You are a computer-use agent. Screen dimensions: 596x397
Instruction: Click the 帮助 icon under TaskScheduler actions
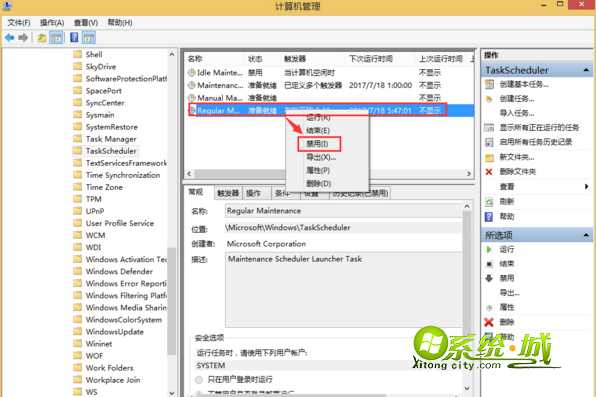point(489,216)
